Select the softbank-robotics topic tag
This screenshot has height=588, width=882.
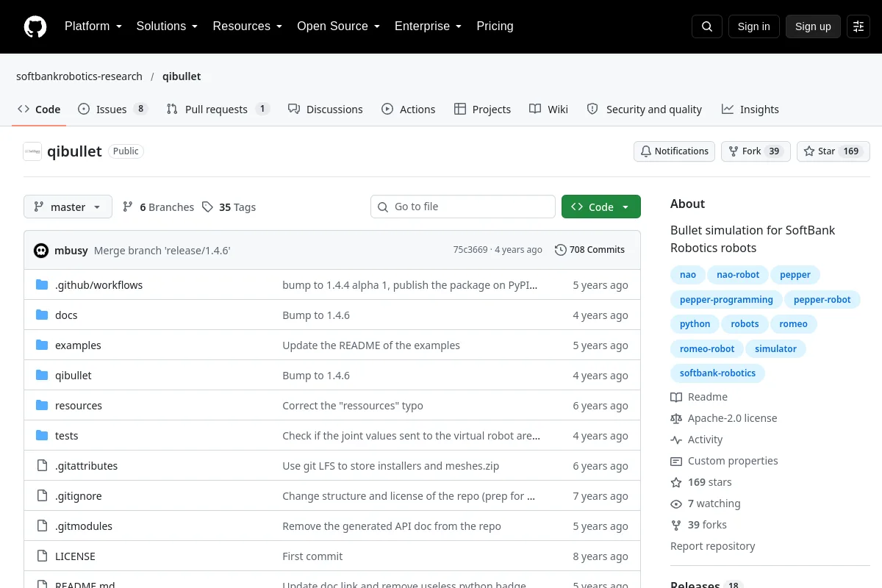click(x=717, y=373)
